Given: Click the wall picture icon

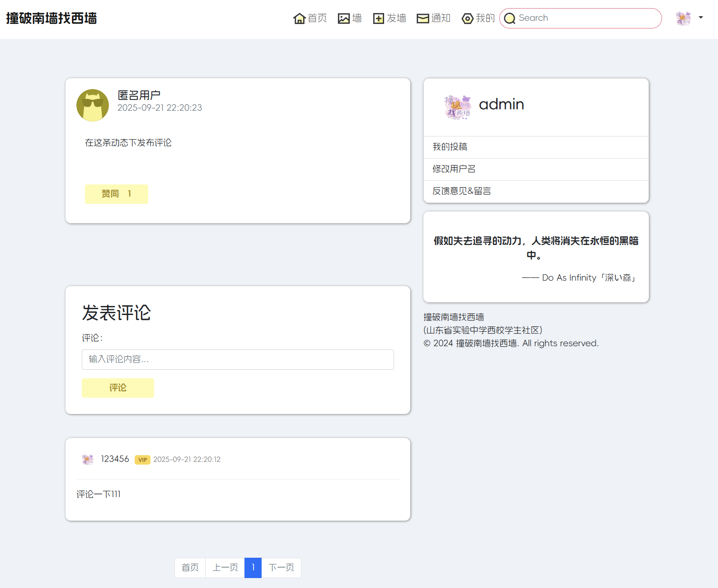Looking at the screenshot, I should coord(344,19).
